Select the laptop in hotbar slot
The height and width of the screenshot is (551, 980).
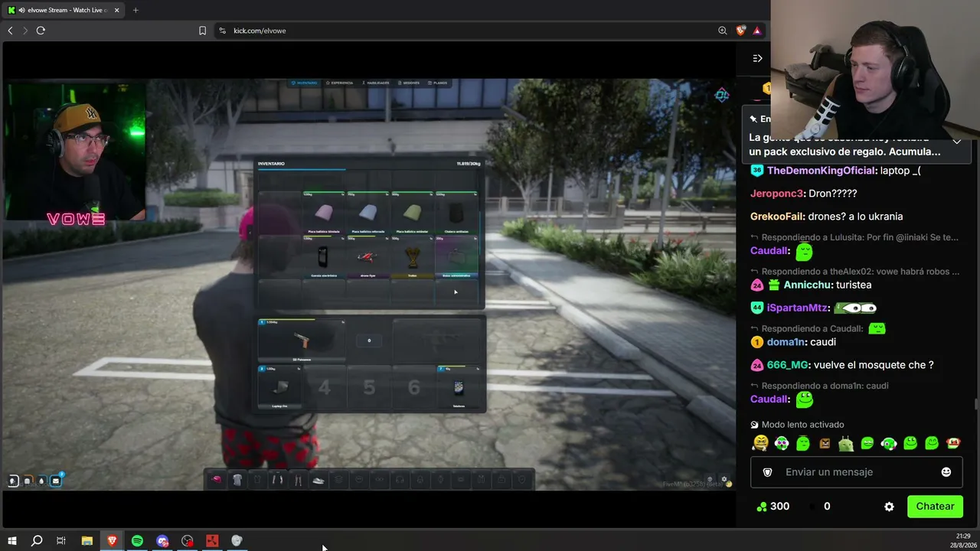(279, 387)
